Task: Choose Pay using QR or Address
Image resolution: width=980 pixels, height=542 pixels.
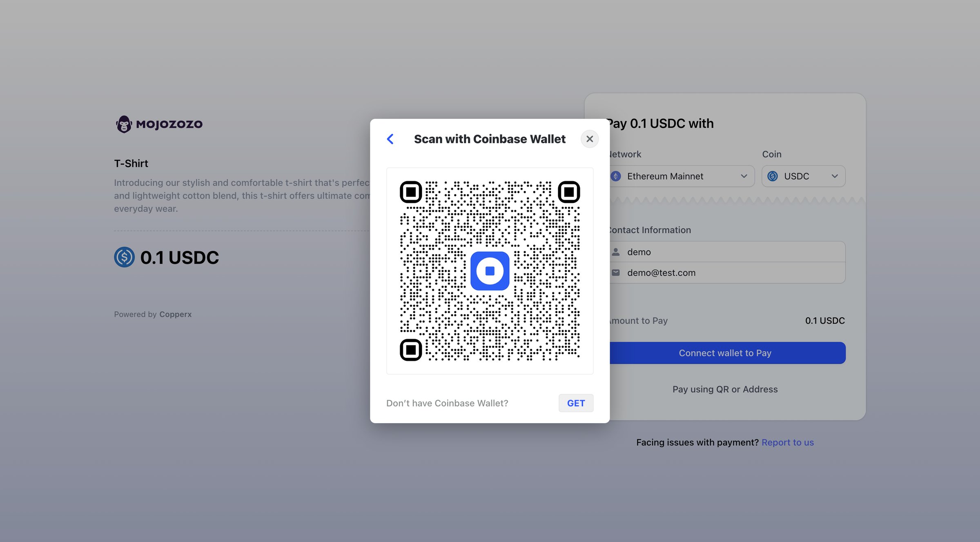Action: point(725,389)
